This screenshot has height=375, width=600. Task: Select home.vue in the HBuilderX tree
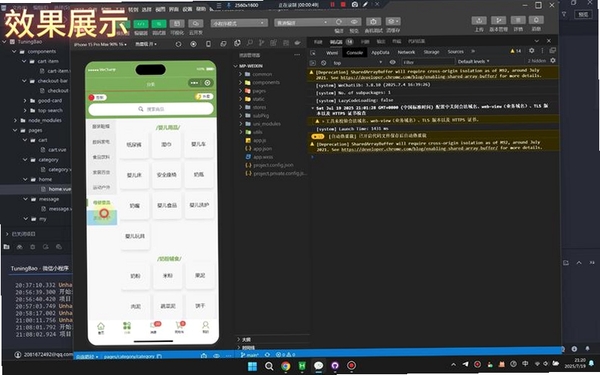click(x=59, y=189)
